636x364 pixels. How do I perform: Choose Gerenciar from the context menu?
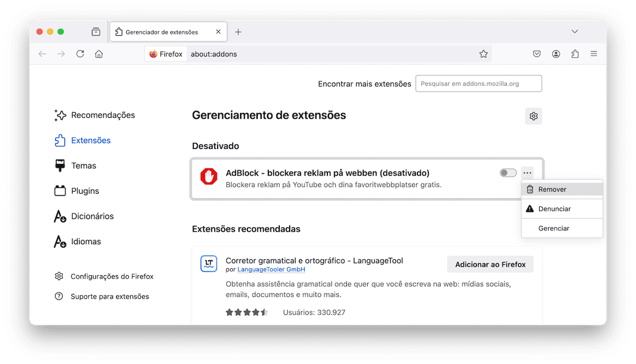point(562,228)
